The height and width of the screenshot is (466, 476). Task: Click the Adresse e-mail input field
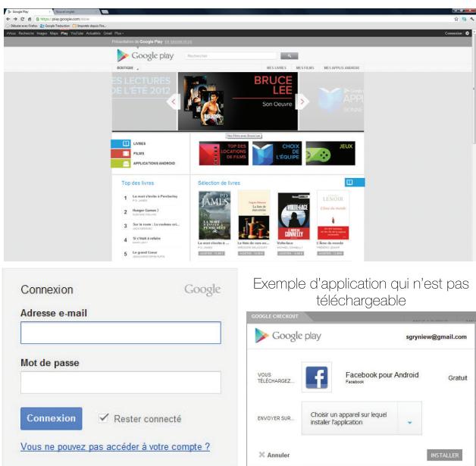(x=121, y=333)
